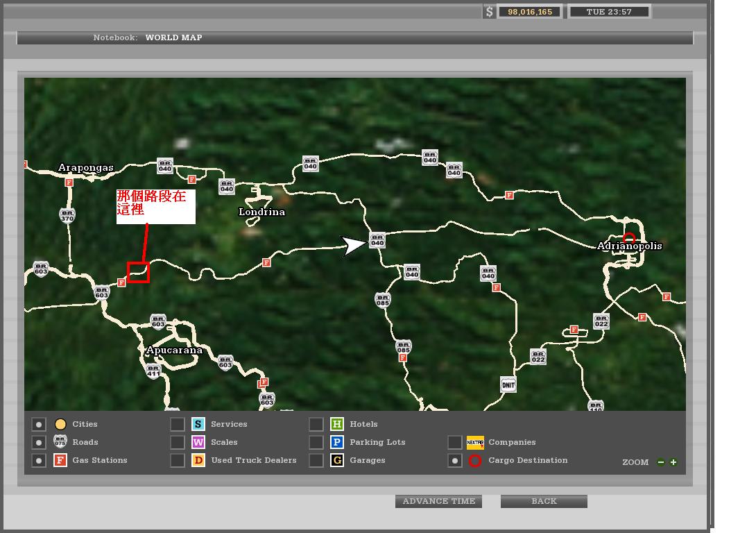Click the ZOOM label text
The width and height of the screenshot is (756, 533).
[635, 462]
